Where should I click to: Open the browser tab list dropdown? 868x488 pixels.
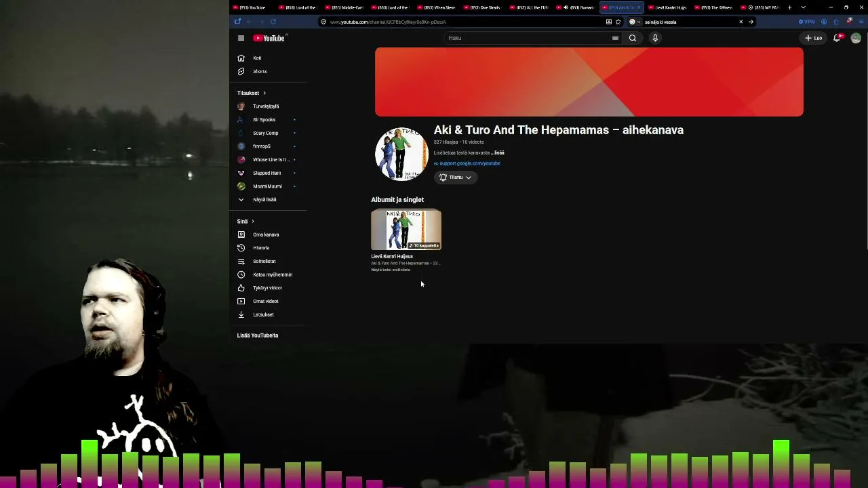pos(804,7)
